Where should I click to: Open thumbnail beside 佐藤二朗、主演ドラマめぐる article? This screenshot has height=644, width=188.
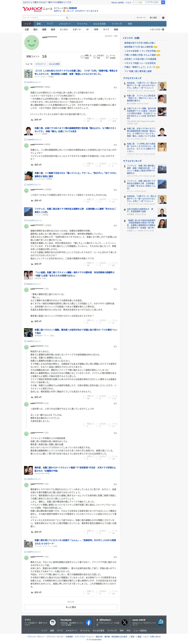coord(28,131)
